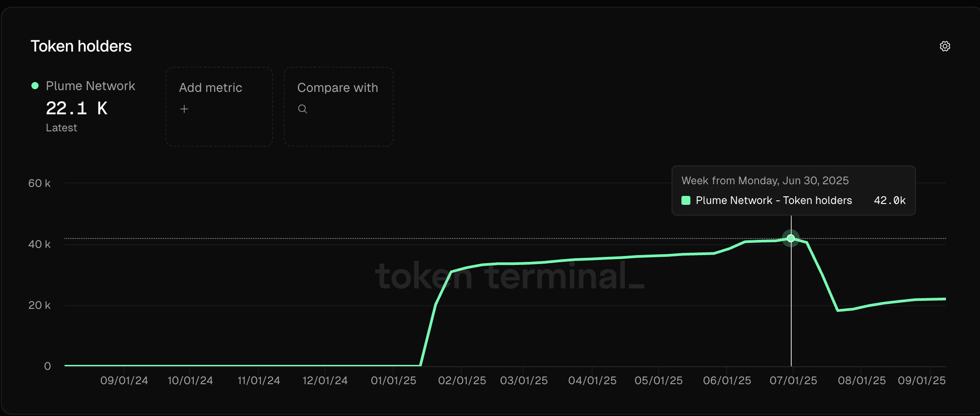980x416 pixels.
Task: Click the Week from Monday Jun 30 tooltip header
Action: [x=765, y=180]
